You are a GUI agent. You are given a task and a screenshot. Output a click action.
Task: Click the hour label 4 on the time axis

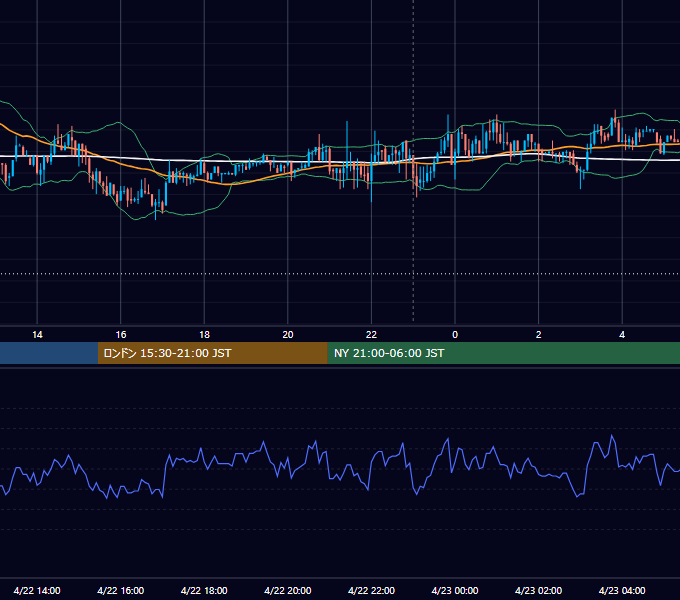[x=622, y=335]
